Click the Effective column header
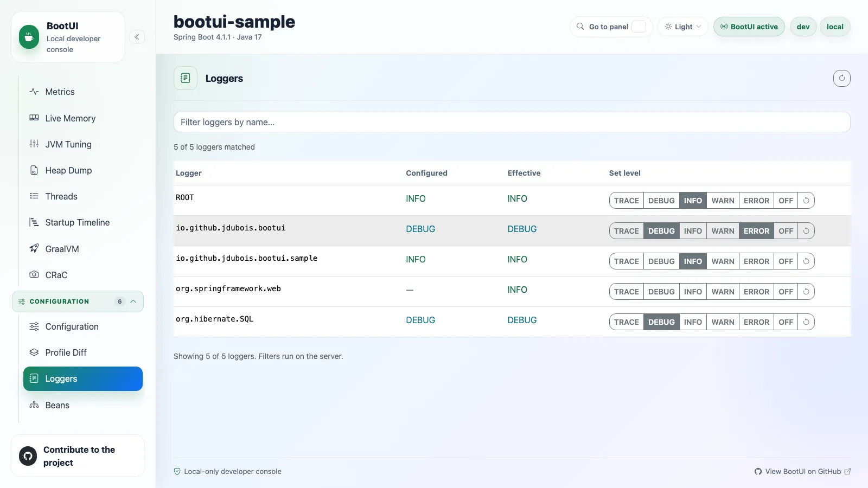Viewport: 868px width, 488px height. (x=524, y=173)
